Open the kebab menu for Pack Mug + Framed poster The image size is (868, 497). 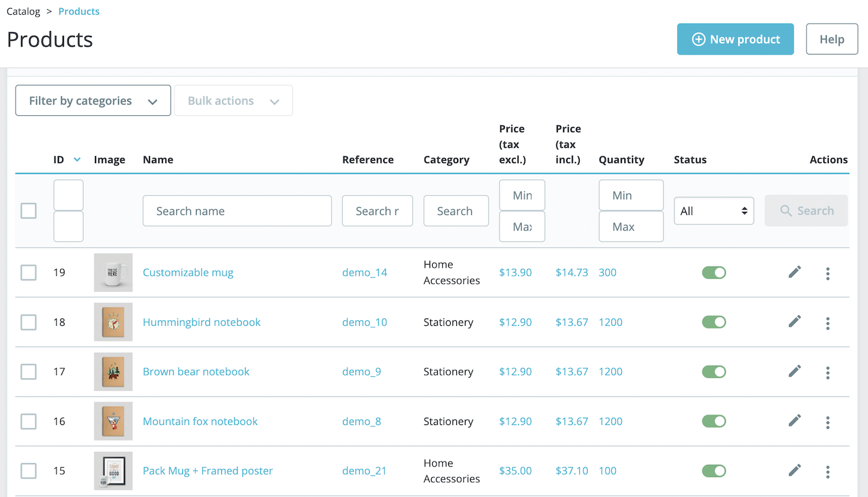click(x=828, y=471)
